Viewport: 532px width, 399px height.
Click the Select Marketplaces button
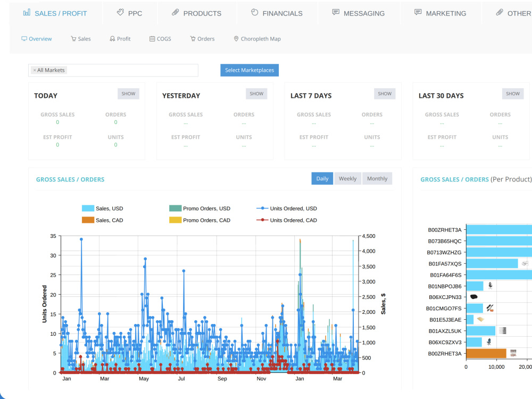pyautogui.click(x=250, y=70)
